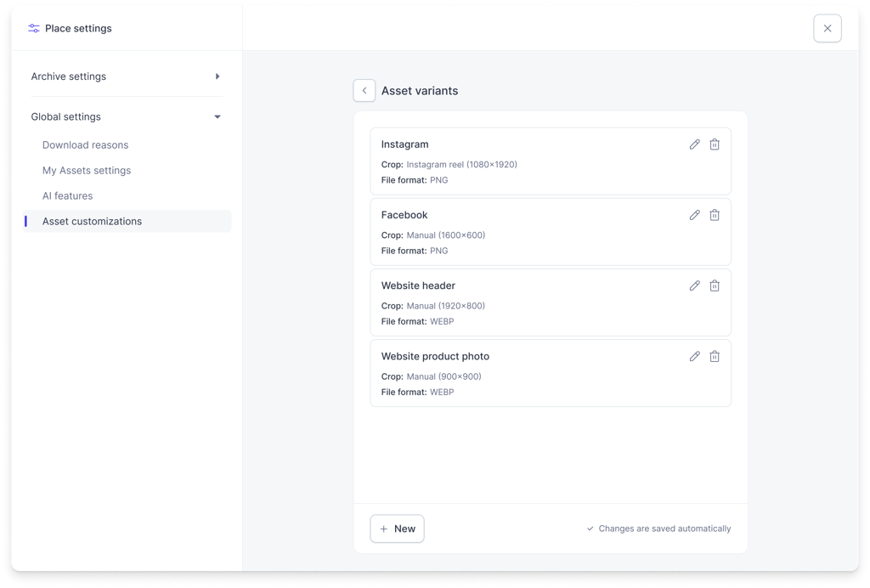Screen dimensions: 870x588
Task: Select Asset customizations menu item
Action: click(x=127, y=221)
